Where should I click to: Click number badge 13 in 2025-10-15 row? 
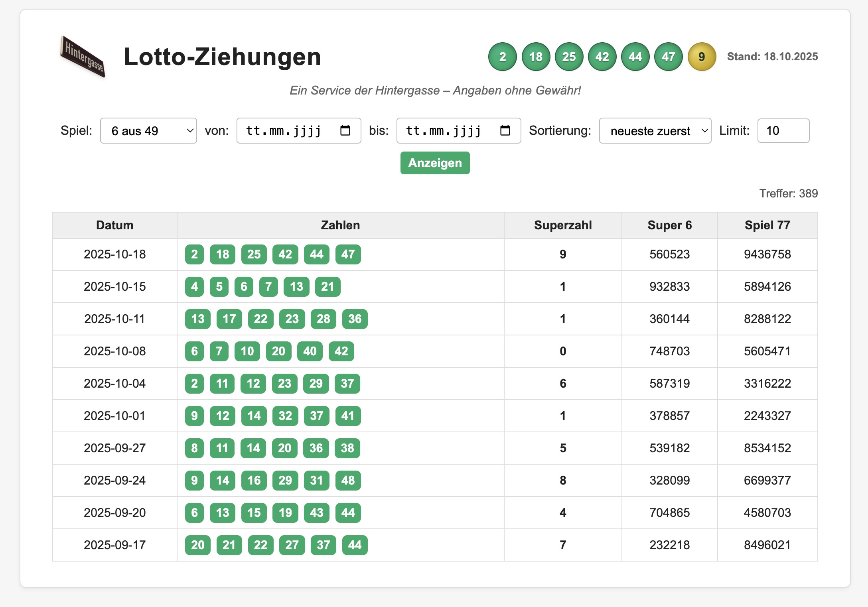pyautogui.click(x=296, y=286)
